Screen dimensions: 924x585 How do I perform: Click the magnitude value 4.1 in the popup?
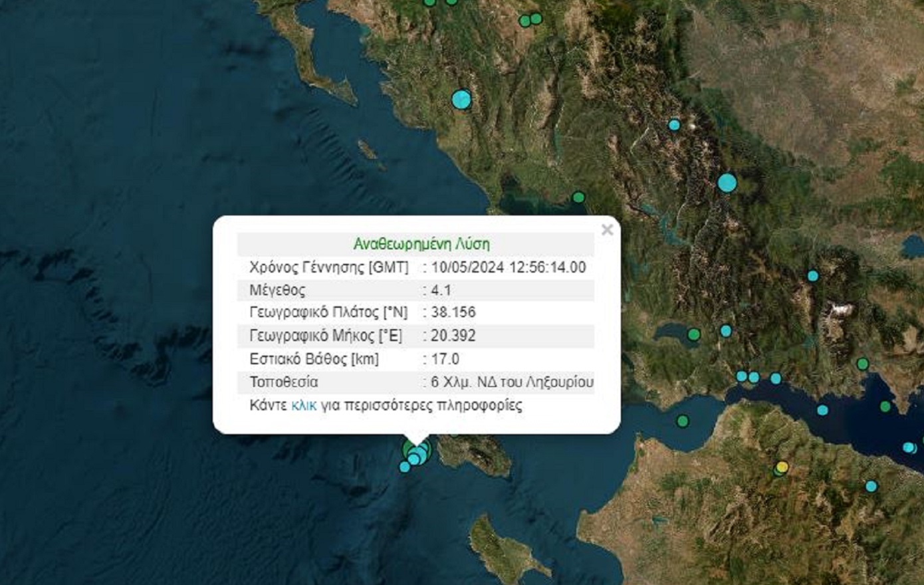441,290
